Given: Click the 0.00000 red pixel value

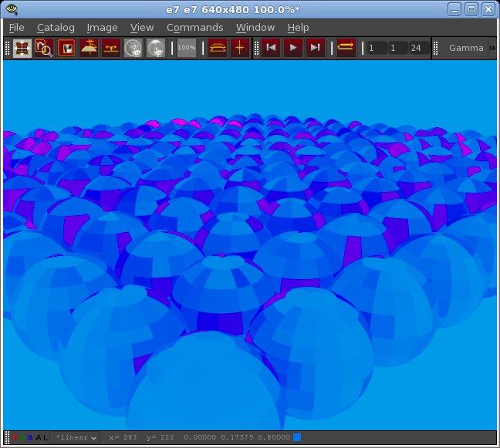Looking at the screenshot, I should (x=200, y=437).
